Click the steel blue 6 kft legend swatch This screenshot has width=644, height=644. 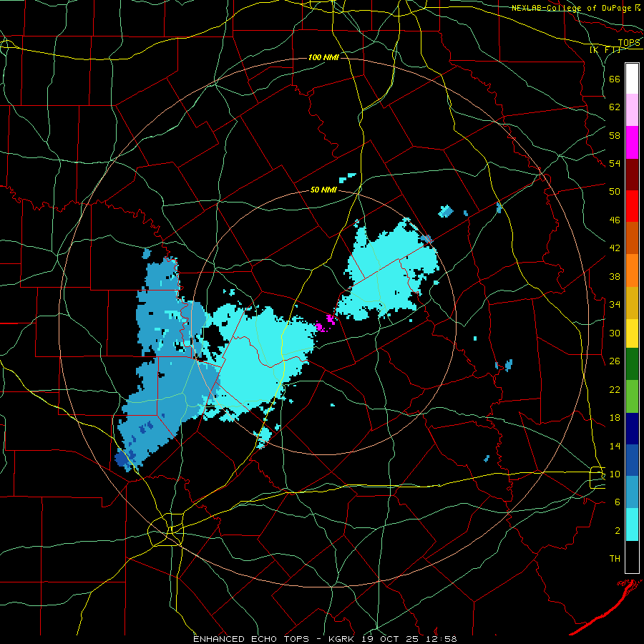[632, 492]
